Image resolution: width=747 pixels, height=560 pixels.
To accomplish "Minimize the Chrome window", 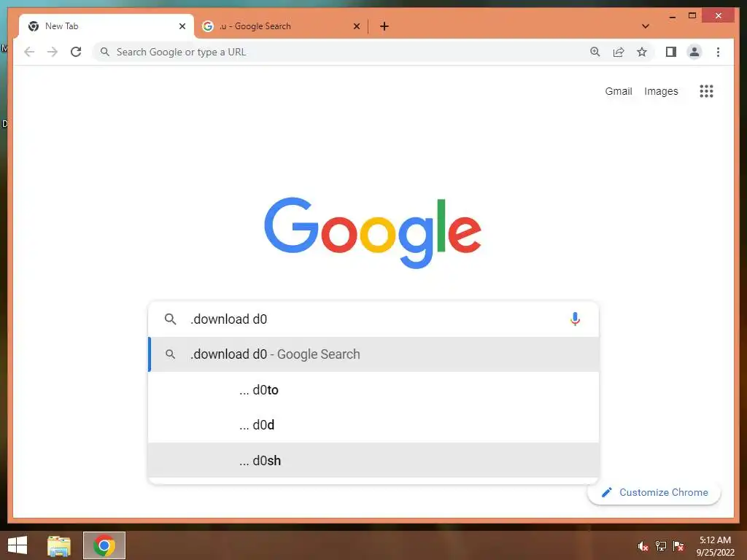I will tap(672, 16).
